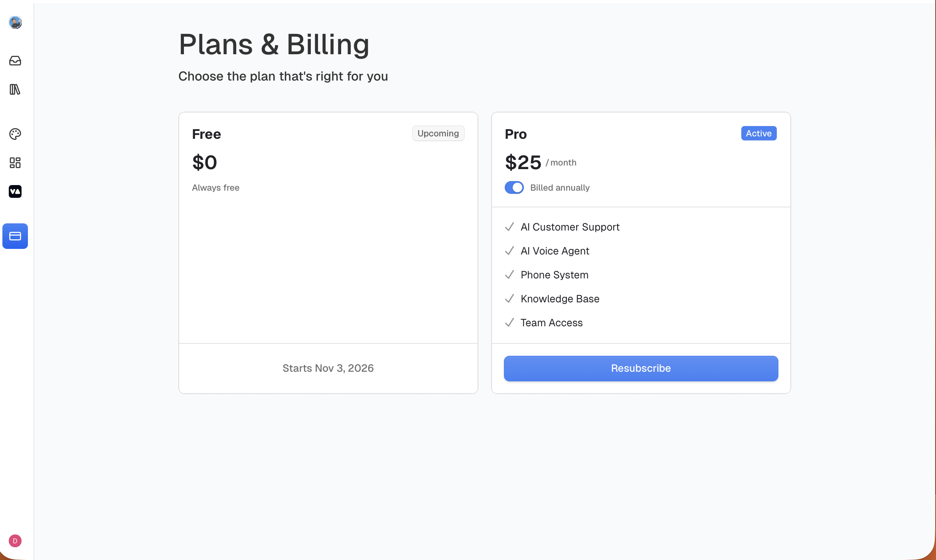The height and width of the screenshot is (560, 936).
Task: Click Team Access feature item
Action: (551, 323)
